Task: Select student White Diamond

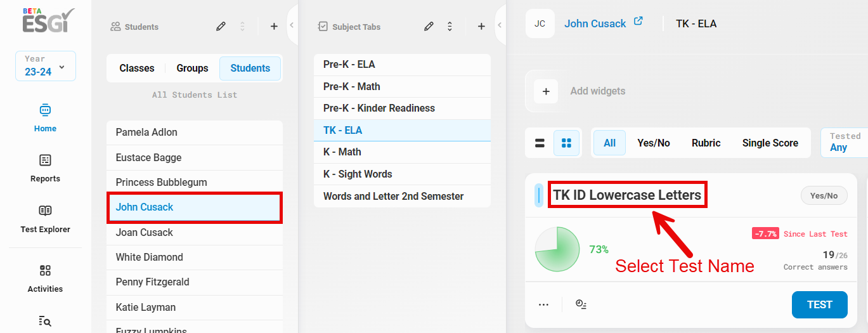Action: 195,257
